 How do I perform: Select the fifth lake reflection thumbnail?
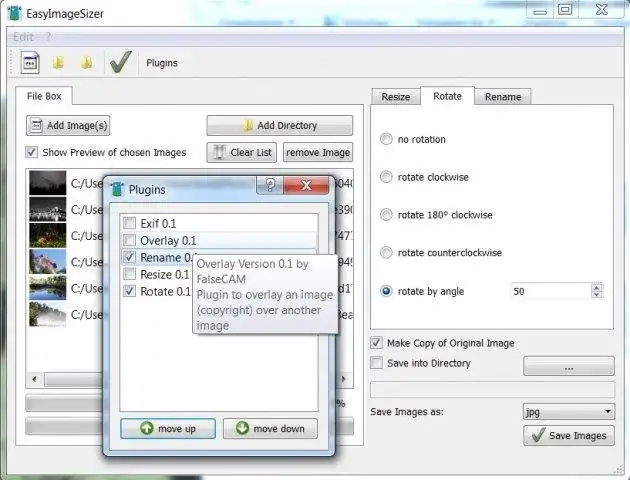point(47,288)
